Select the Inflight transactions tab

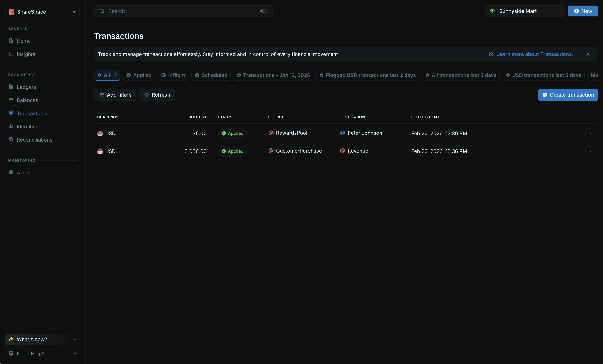173,75
